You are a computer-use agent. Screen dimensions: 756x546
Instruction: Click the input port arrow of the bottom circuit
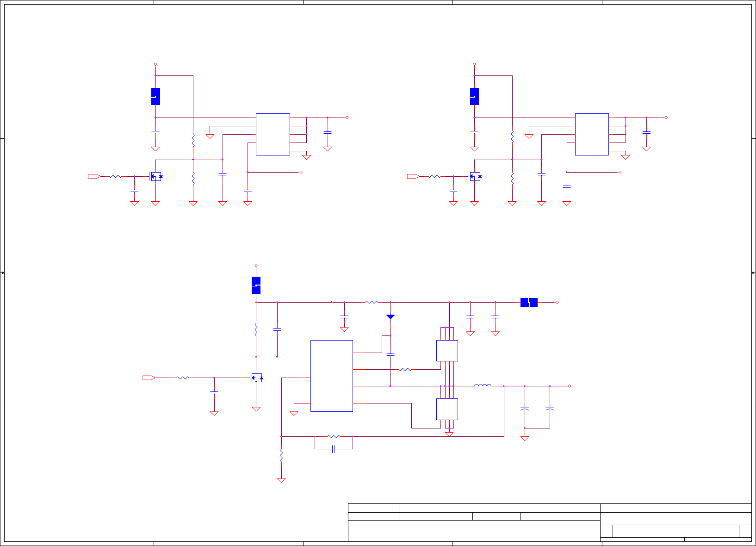pyautogui.click(x=149, y=378)
